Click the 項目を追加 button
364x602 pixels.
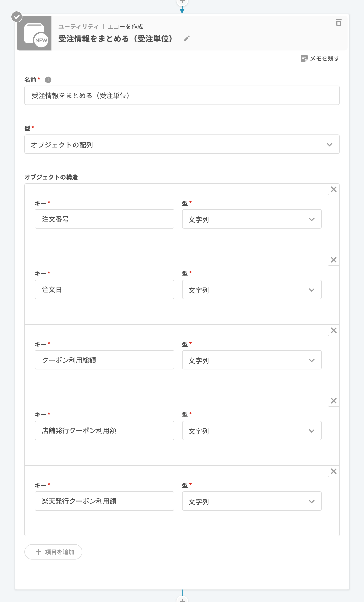[53, 552]
